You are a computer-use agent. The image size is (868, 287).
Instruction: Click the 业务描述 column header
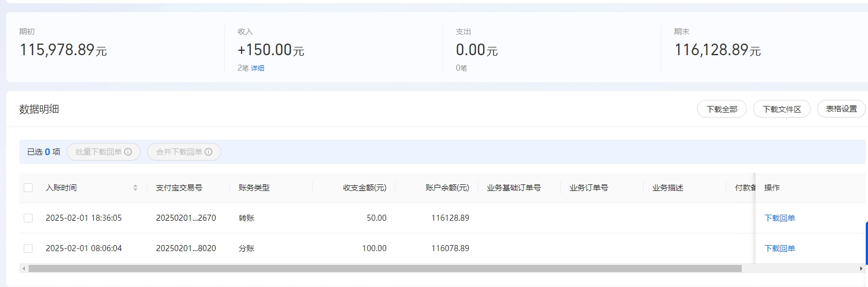coord(668,188)
